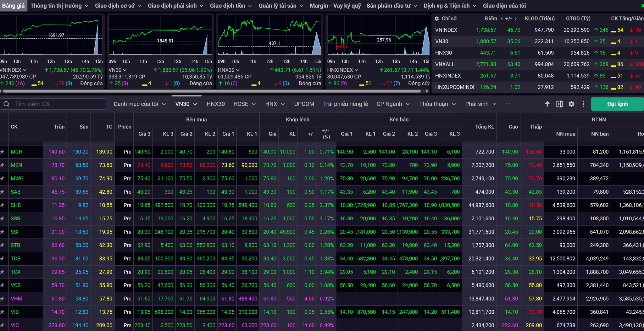Image resolution: width=644 pixels, height=331 pixels.
Task: Click left arrow next to +/- header
Action: [x=502, y=19]
